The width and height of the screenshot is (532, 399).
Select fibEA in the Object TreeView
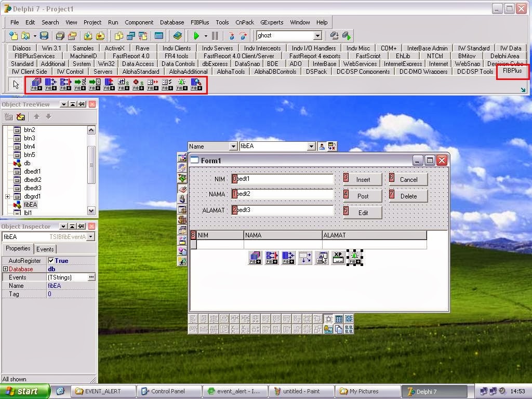click(x=30, y=205)
